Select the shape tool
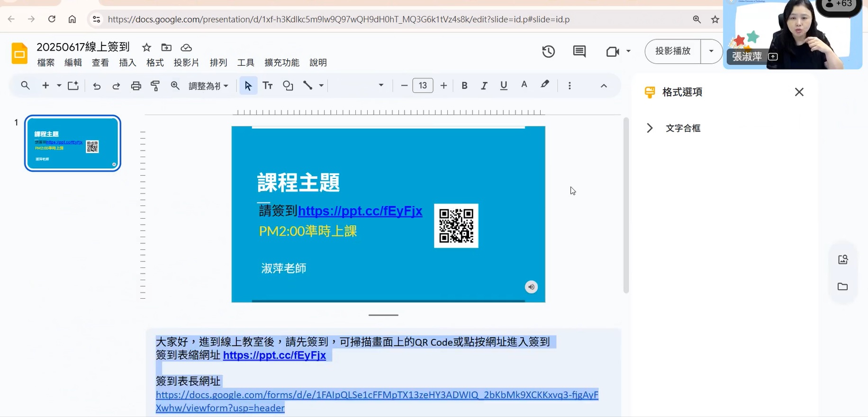868x417 pixels. coord(288,86)
